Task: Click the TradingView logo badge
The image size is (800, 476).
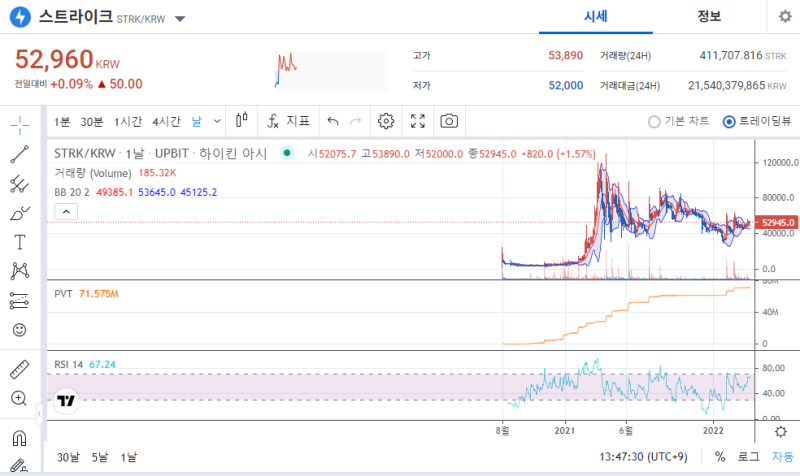Action: tap(66, 400)
